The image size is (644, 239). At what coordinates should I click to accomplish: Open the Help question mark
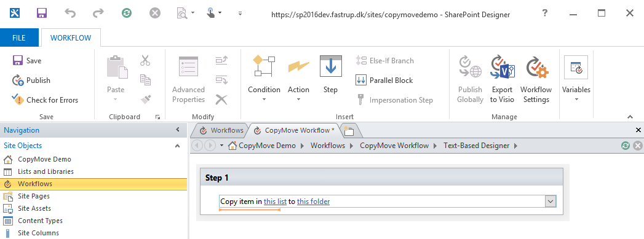[x=545, y=13]
